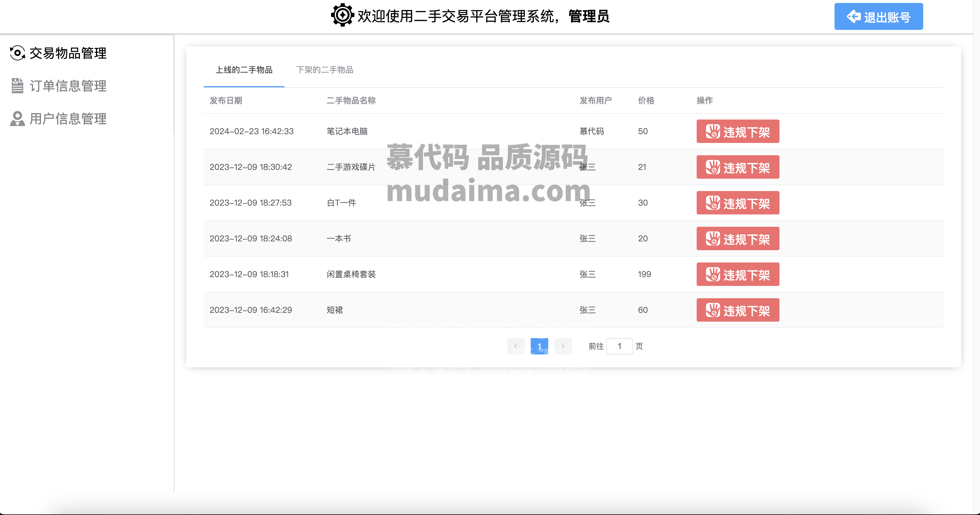Click date 2023-12-09 18:24:08
This screenshot has width=980, height=515.
click(251, 239)
